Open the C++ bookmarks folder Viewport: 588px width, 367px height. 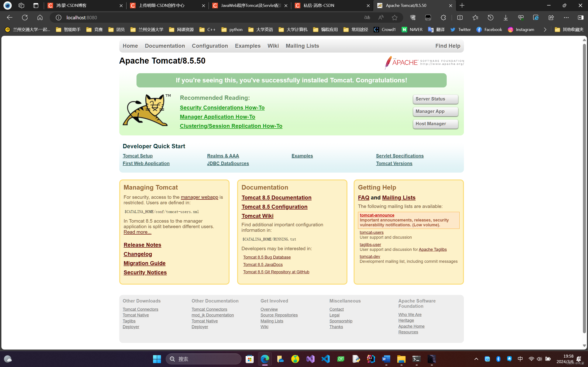coord(207,30)
